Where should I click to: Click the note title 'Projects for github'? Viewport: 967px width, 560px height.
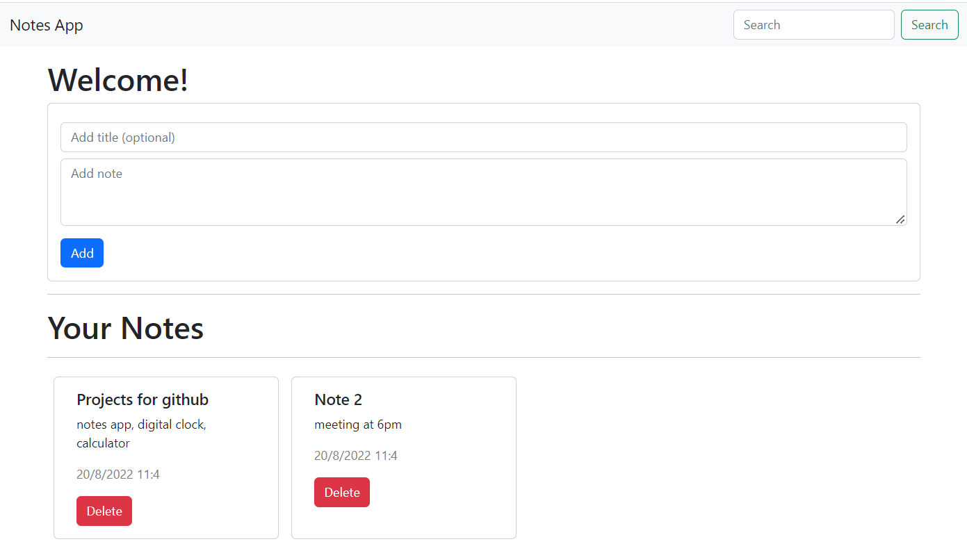pyautogui.click(x=142, y=400)
